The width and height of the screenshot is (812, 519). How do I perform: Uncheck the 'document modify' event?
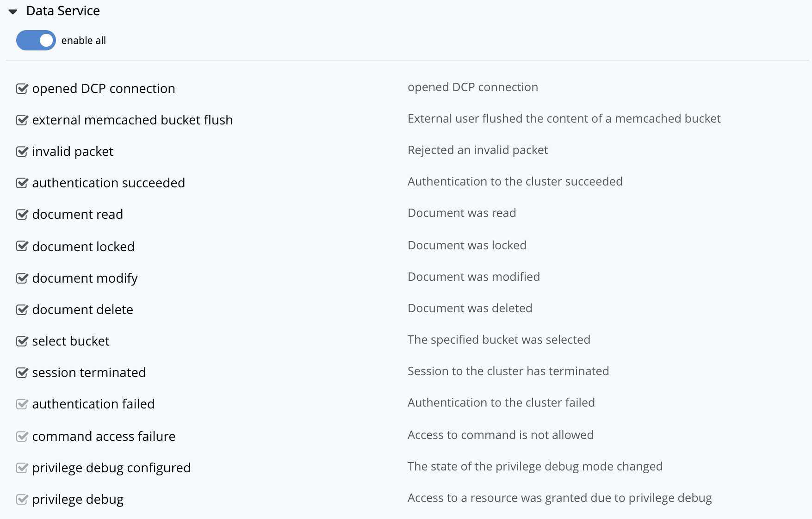(x=21, y=278)
